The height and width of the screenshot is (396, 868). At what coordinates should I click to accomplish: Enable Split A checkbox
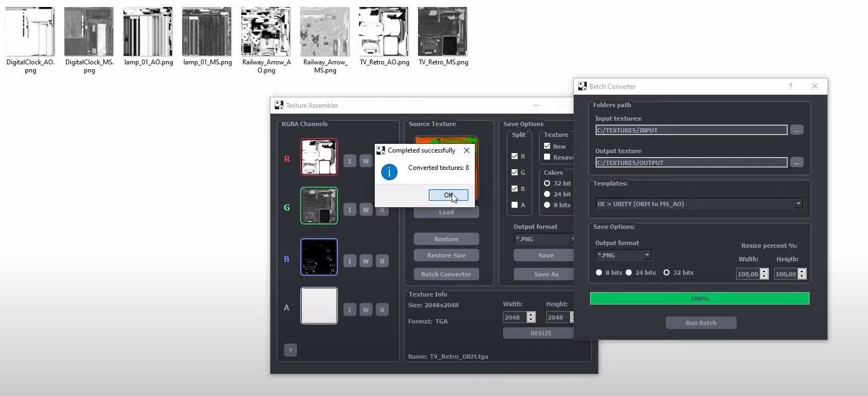coord(514,204)
